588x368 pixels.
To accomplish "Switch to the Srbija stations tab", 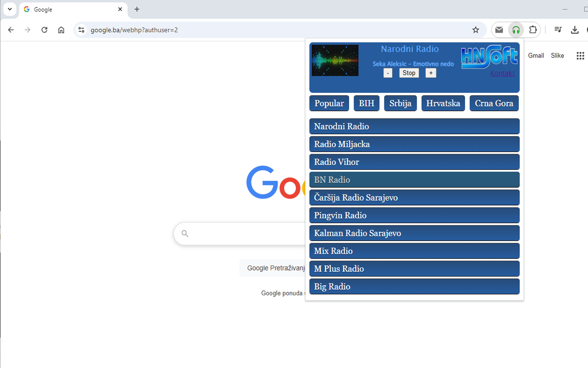I will click(x=401, y=103).
